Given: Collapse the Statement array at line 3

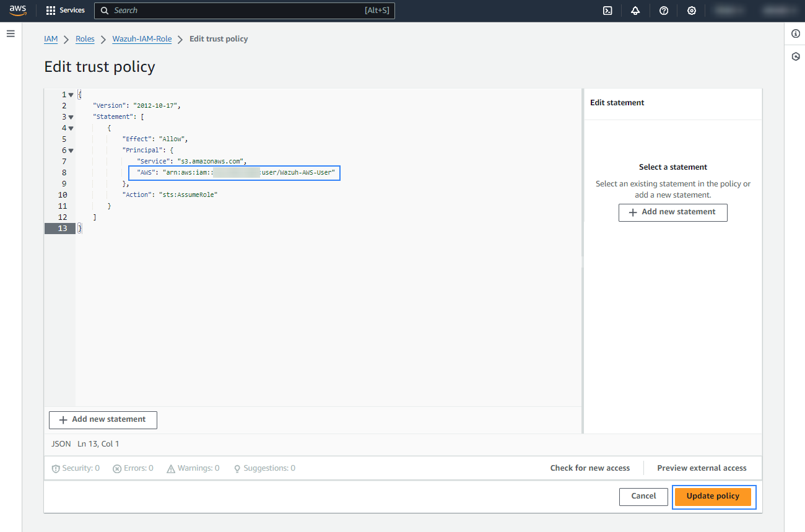Looking at the screenshot, I should coord(70,116).
